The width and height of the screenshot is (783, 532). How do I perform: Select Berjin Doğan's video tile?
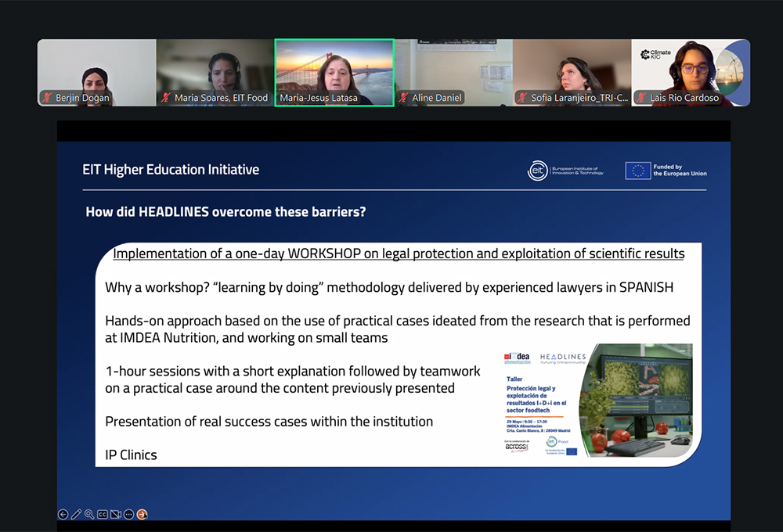pos(96,70)
